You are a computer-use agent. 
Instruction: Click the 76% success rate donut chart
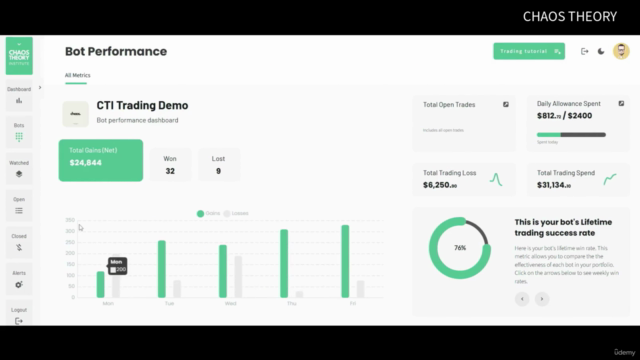click(460, 248)
